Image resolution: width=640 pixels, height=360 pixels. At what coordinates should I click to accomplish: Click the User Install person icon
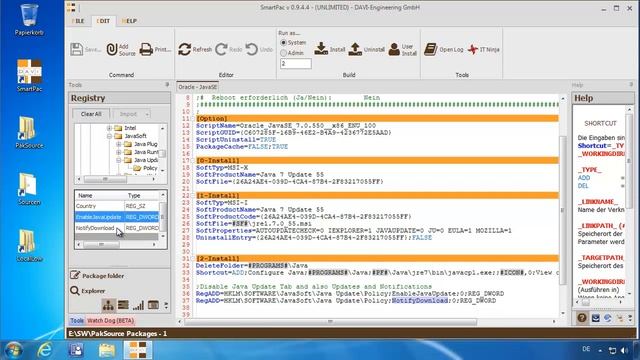click(x=394, y=49)
